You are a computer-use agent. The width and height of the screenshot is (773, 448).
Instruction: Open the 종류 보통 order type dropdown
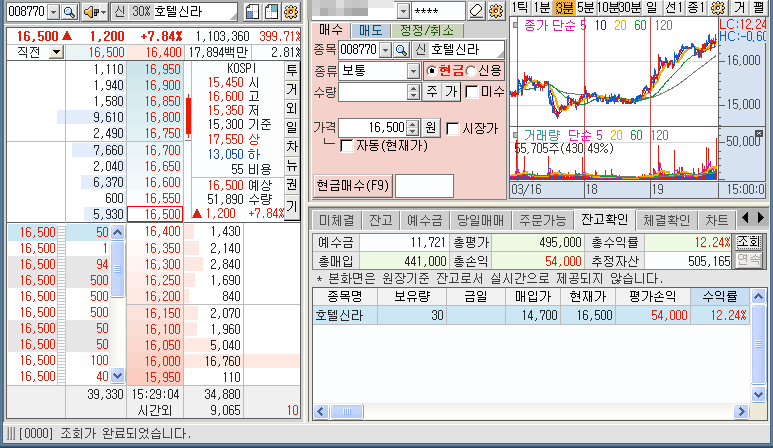[413, 71]
